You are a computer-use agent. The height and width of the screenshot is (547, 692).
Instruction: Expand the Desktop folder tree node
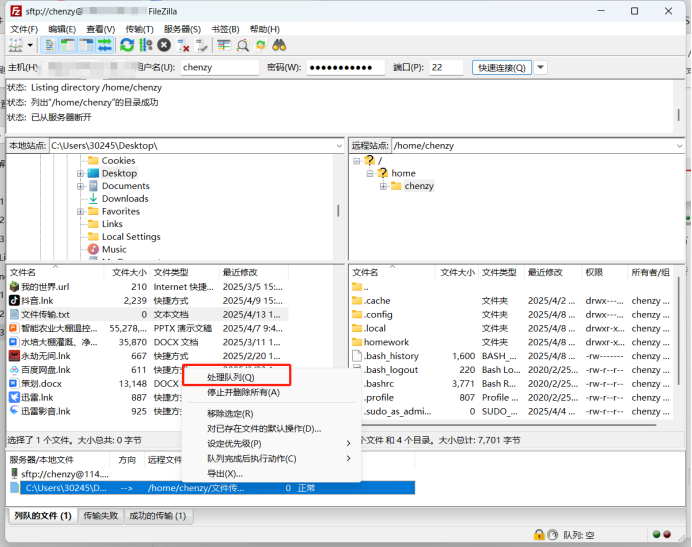80,174
